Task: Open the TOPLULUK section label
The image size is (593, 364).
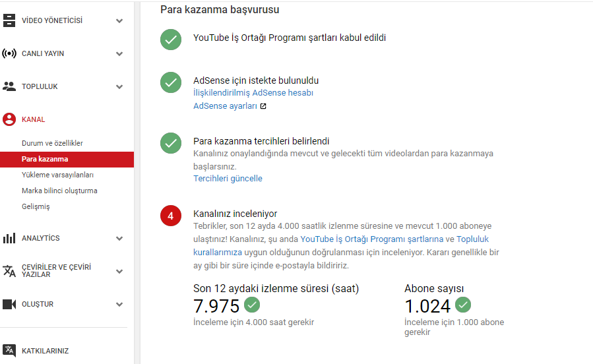Action: point(40,86)
